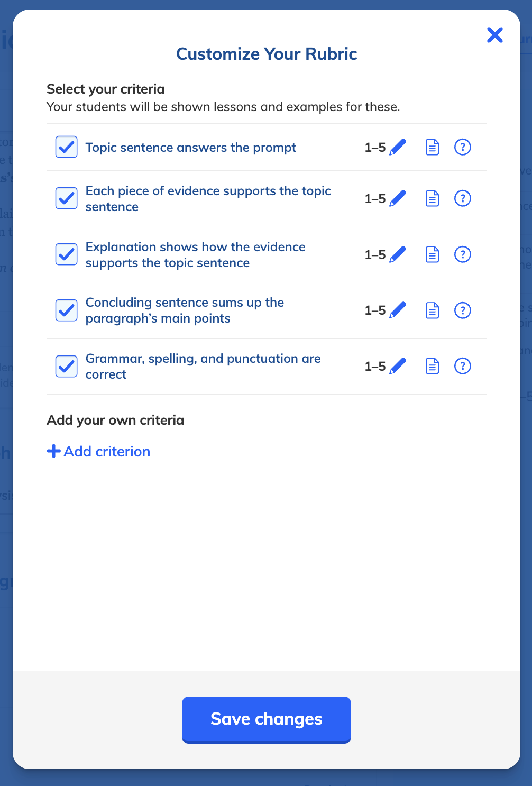Uncheck the Topic sentence answers the prompt criterion
532x786 pixels.
[66, 147]
